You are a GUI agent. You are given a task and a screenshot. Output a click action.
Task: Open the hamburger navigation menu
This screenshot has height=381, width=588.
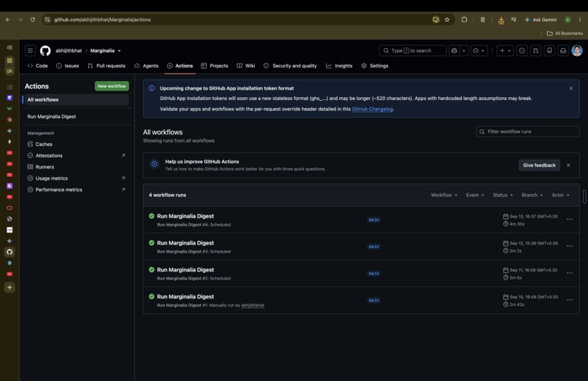(x=31, y=50)
